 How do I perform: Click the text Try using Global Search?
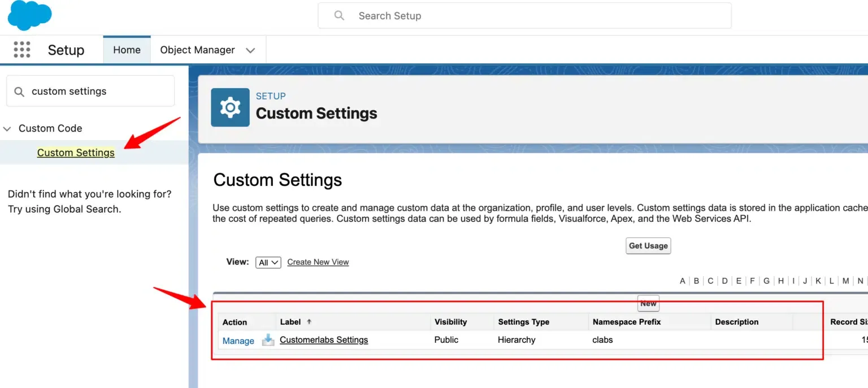point(64,209)
